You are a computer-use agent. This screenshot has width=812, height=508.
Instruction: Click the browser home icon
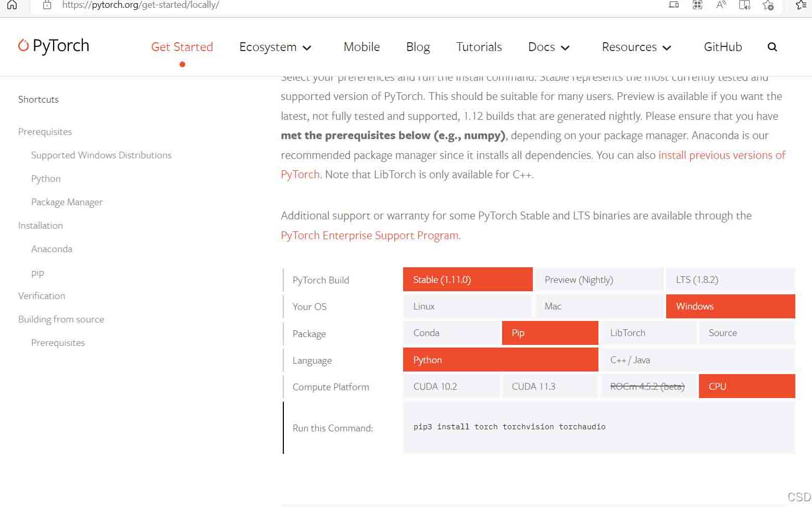pos(12,5)
